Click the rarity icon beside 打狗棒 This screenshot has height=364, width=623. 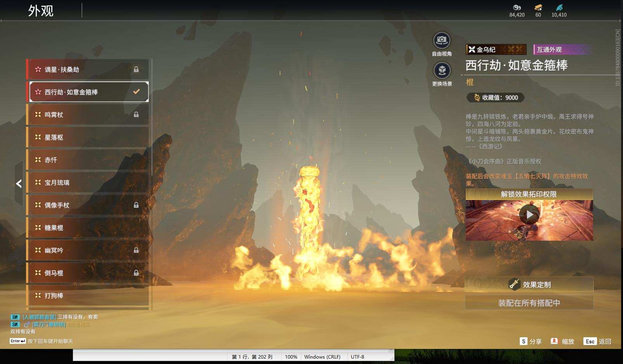pyautogui.click(x=38, y=295)
